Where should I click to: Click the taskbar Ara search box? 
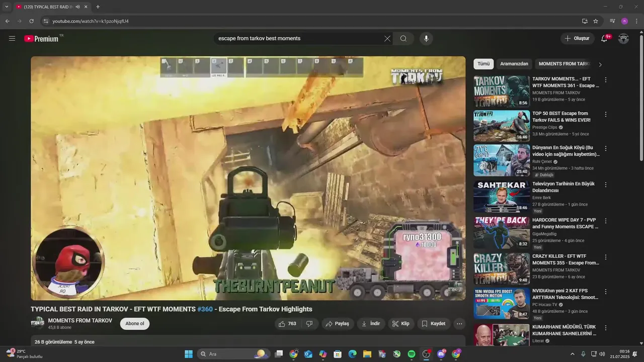click(233, 354)
